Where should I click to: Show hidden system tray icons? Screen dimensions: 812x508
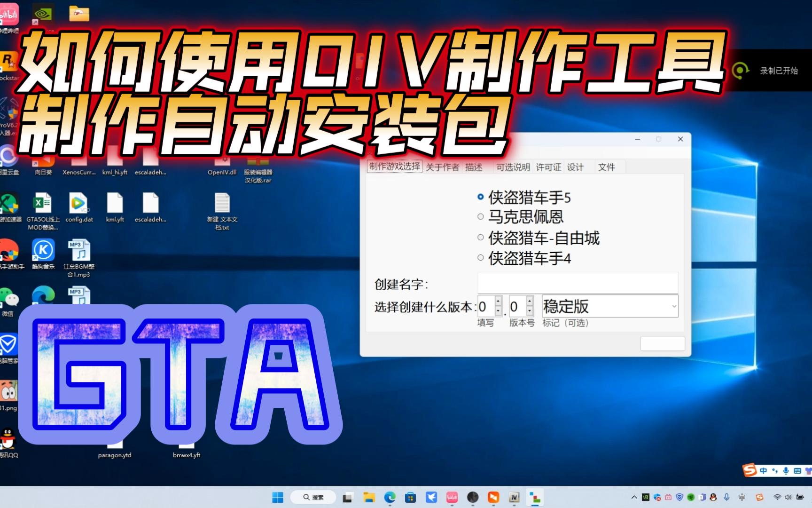tap(634, 497)
